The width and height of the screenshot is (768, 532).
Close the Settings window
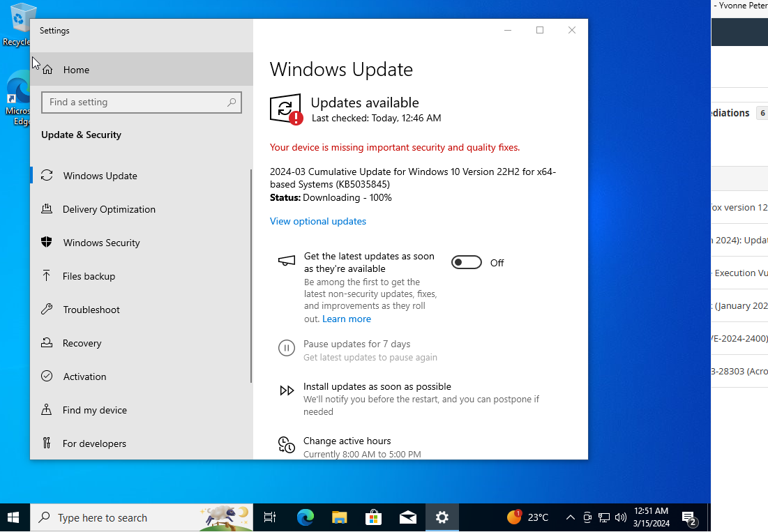click(x=571, y=31)
